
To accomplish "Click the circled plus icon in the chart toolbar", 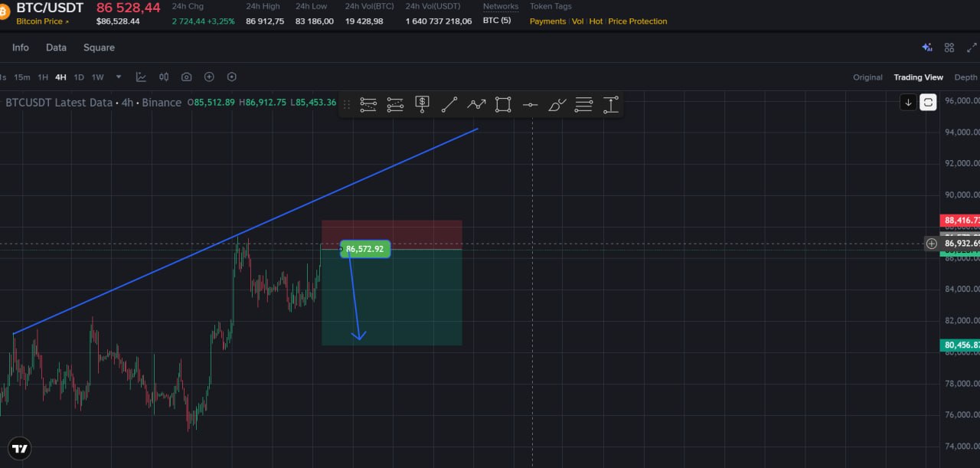I will 209,77.
